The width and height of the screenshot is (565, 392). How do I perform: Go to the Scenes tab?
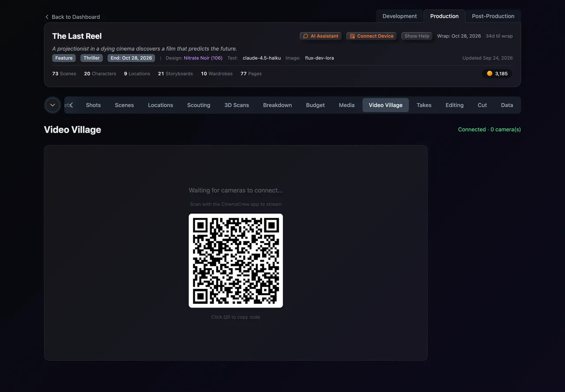124,105
